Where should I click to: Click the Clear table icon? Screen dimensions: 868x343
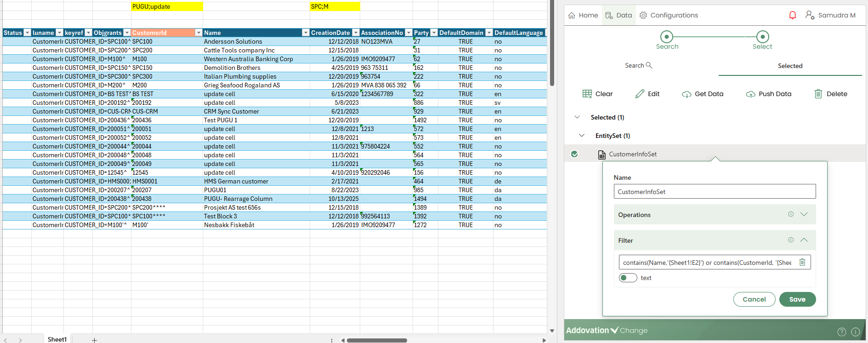pos(587,94)
